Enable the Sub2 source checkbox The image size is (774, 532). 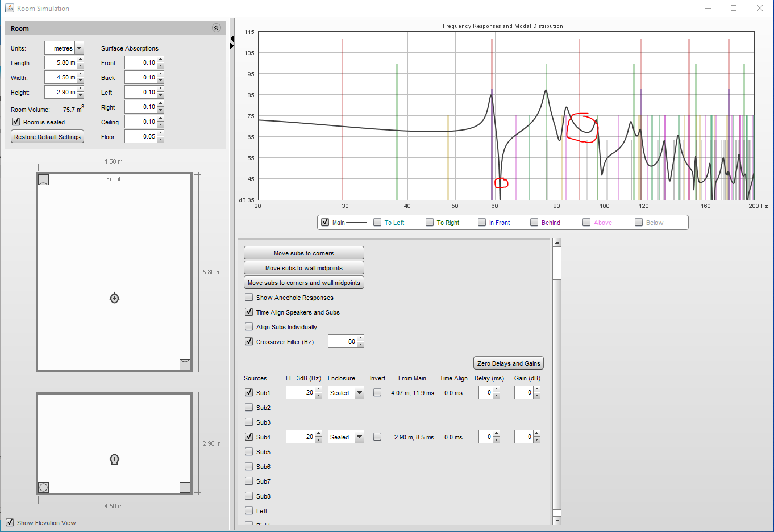249,407
